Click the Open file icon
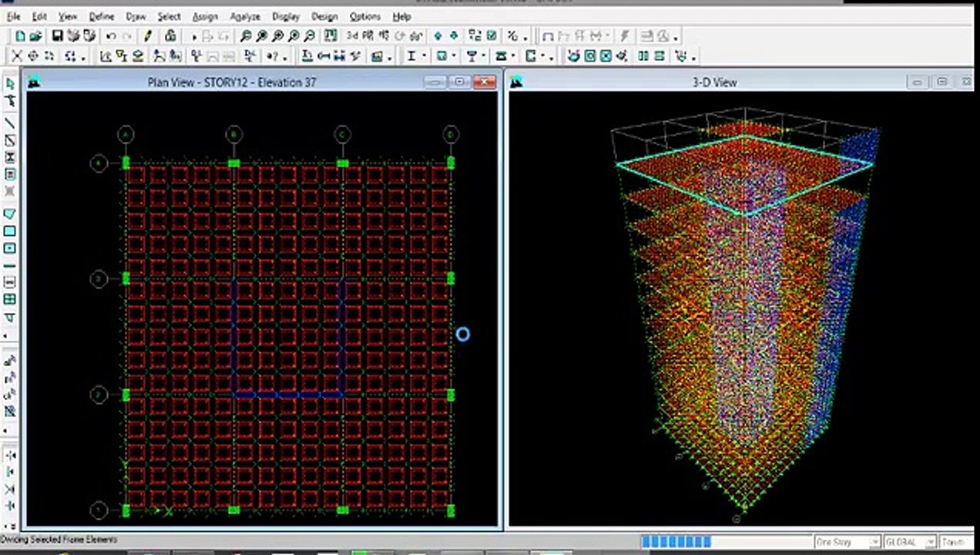 35,36
